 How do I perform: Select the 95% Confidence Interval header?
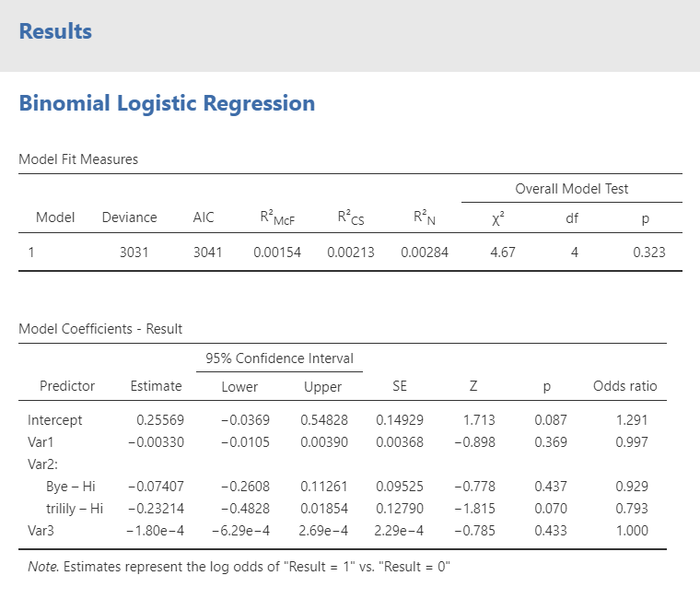pos(280,358)
